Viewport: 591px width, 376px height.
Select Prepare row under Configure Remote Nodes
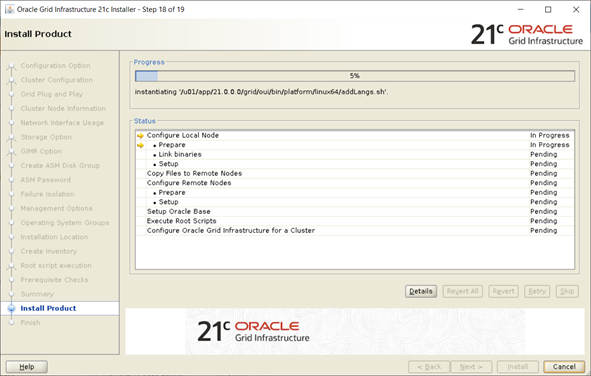click(355, 193)
